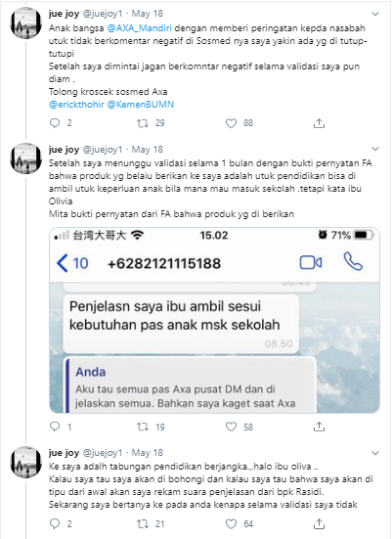Image resolution: width=392 pixels, height=539 pixels.
Task: Retweet the tweet with 19 retweets
Action: (x=143, y=427)
